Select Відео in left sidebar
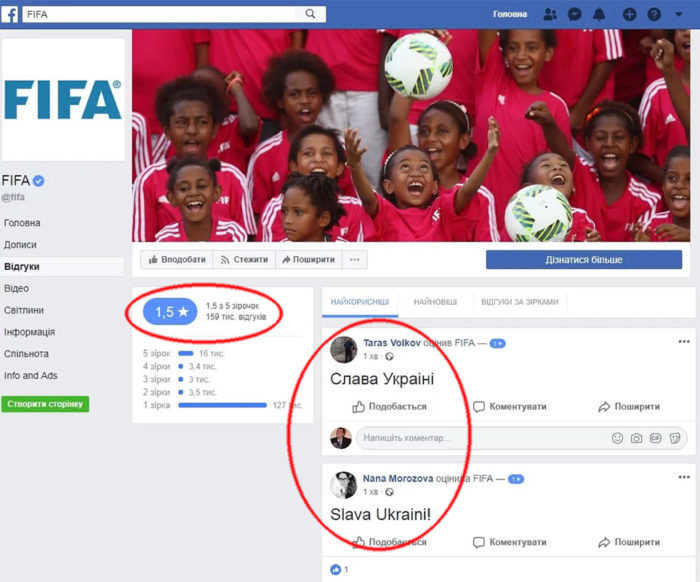 (x=16, y=288)
